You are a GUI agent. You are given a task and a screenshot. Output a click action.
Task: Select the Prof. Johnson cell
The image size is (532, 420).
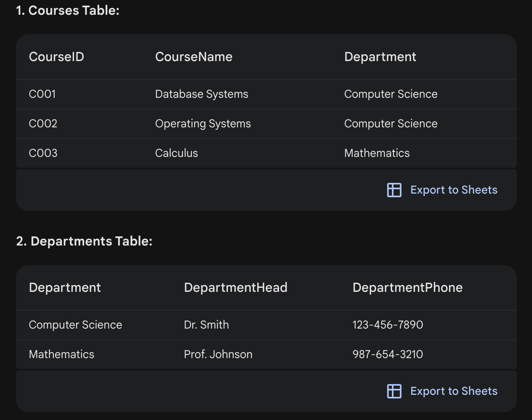(218, 355)
